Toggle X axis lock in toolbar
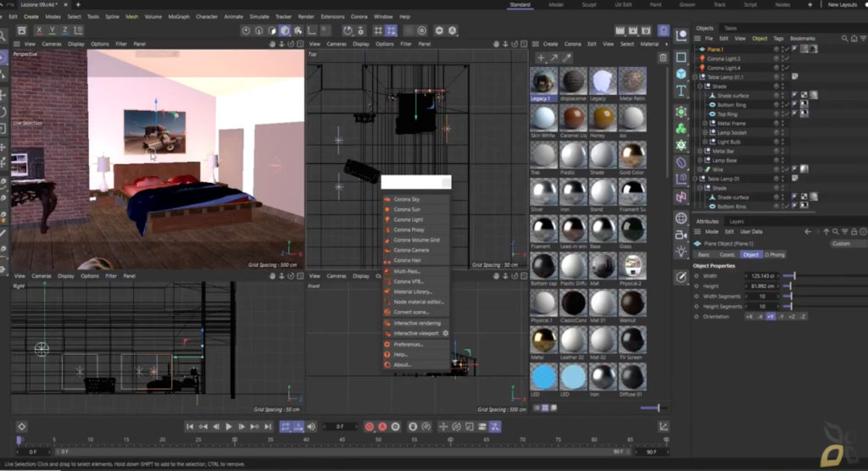Image resolution: width=868 pixels, height=471 pixels. coord(39,30)
